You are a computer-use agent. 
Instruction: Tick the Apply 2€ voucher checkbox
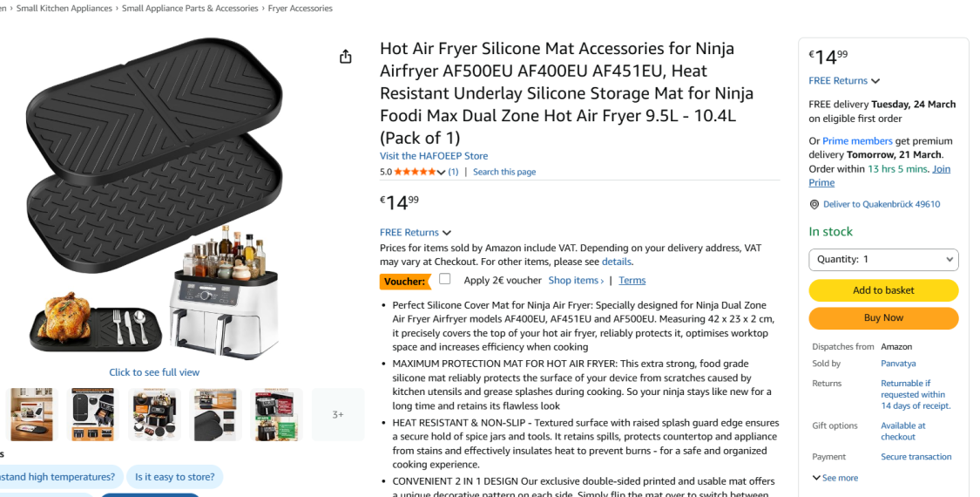(x=445, y=280)
